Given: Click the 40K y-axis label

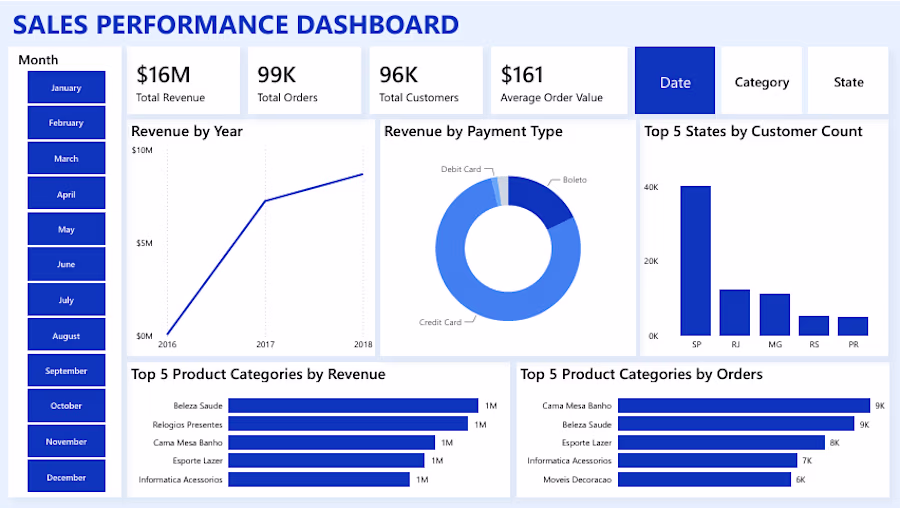Looking at the screenshot, I should [x=651, y=187].
